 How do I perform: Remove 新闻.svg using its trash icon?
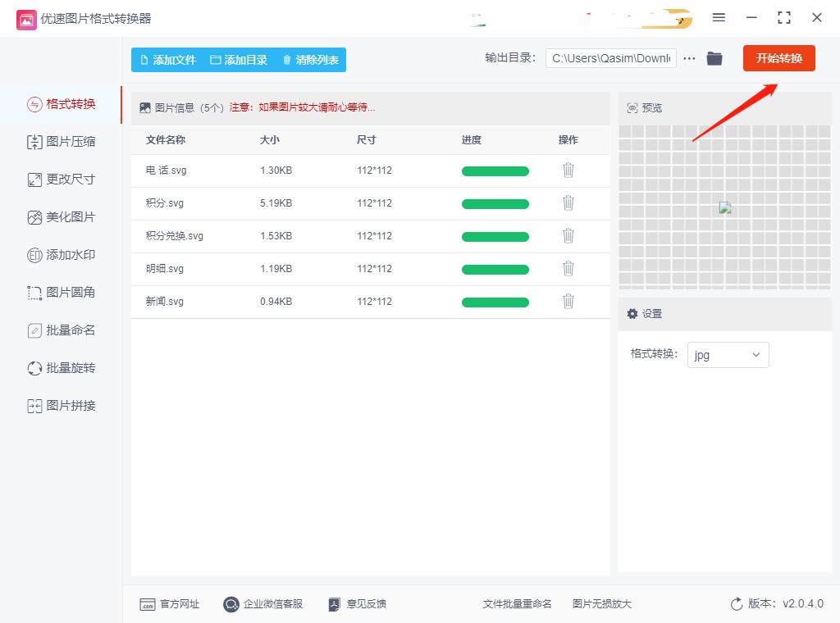tap(568, 302)
